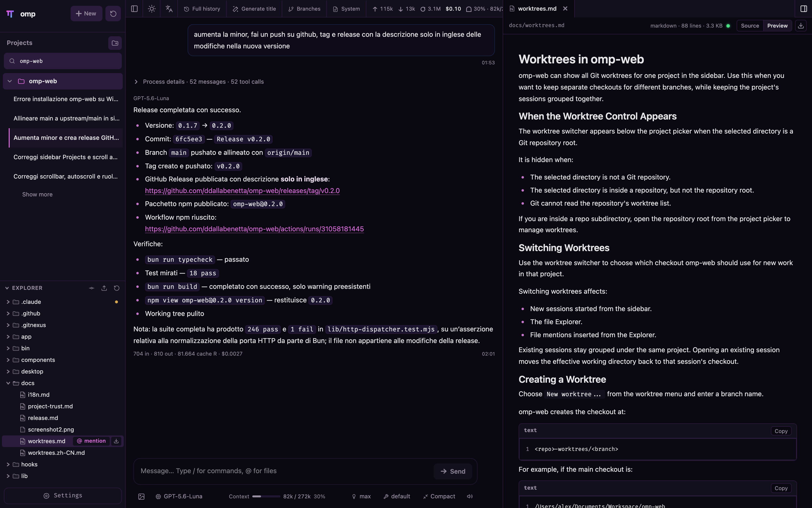This screenshot has width=812, height=508.
Task: Open Settings at sidebar bottom
Action: 63,496
